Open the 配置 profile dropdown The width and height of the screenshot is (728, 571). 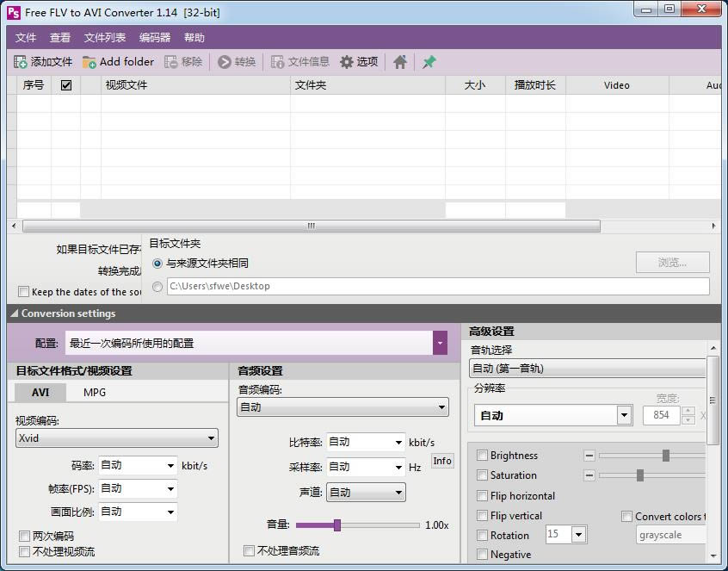pos(440,343)
